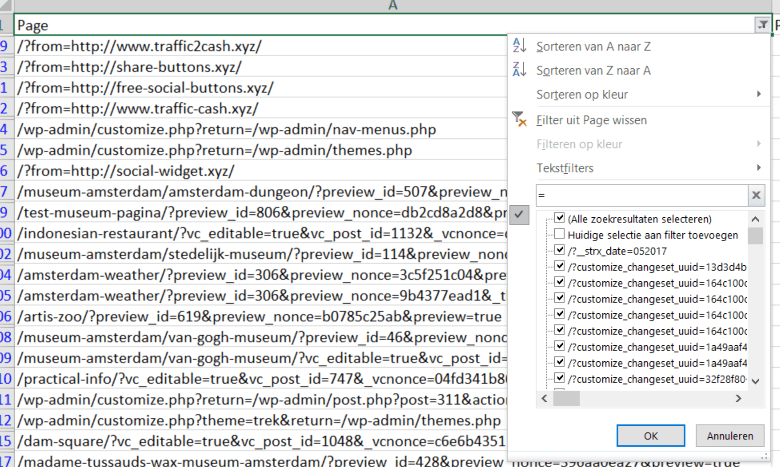Confirm the filter with OK

pos(650,437)
